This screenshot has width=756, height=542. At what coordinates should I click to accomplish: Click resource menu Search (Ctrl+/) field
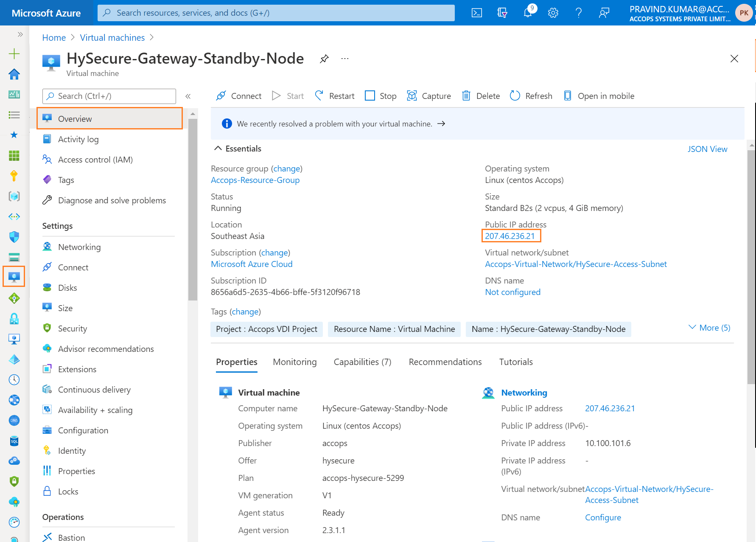(x=109, y=96)
